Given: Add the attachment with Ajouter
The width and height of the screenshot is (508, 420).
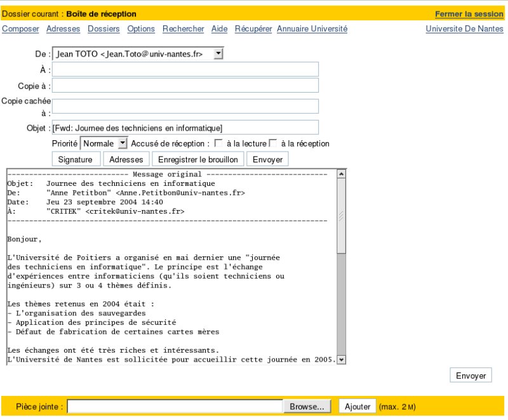Looking at the screenshot, I should click(357, 406).
